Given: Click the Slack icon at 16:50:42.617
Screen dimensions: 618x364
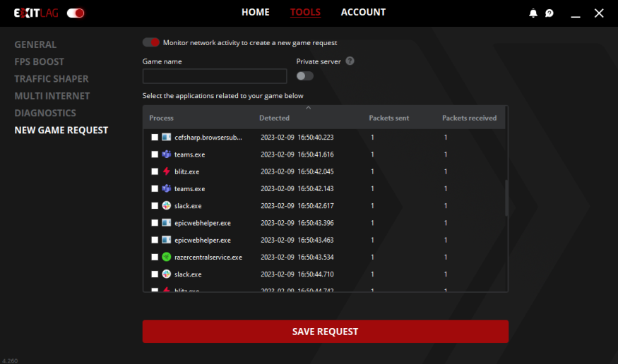Looking at the screenshot, I should [166, 205].
